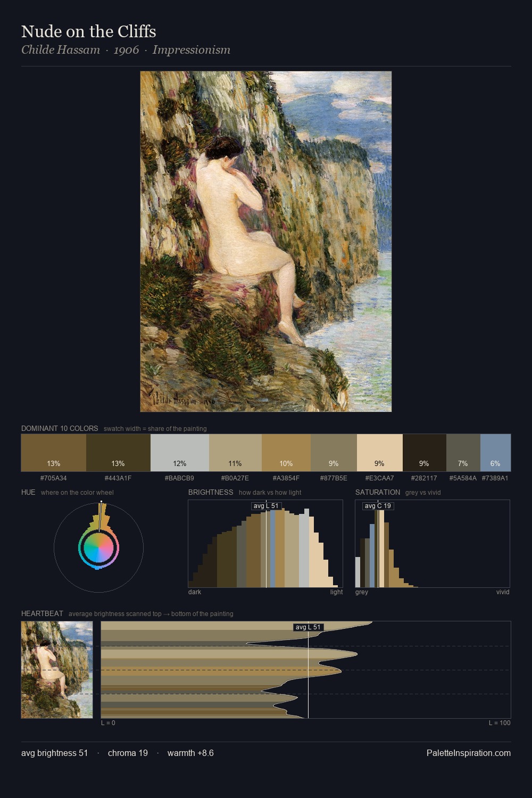This screenshot has height=798, width=532.
Task: Click the 'HEARTBEAT' section heading
Action: [42, 613]
